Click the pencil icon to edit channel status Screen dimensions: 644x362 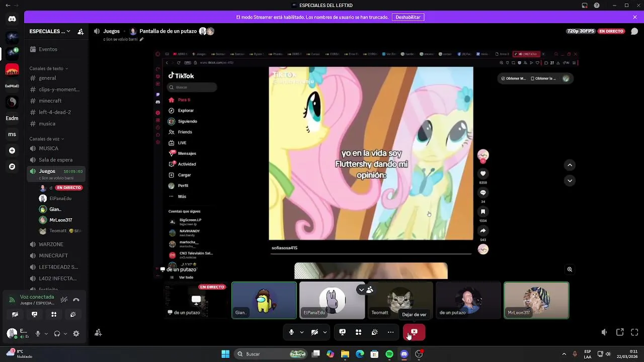coord(141,39)
